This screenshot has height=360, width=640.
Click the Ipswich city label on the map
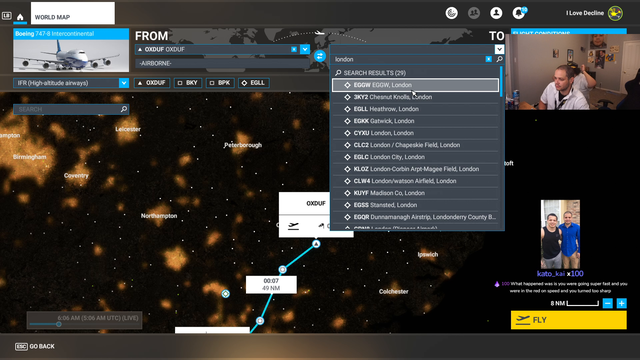coord(428,255)
